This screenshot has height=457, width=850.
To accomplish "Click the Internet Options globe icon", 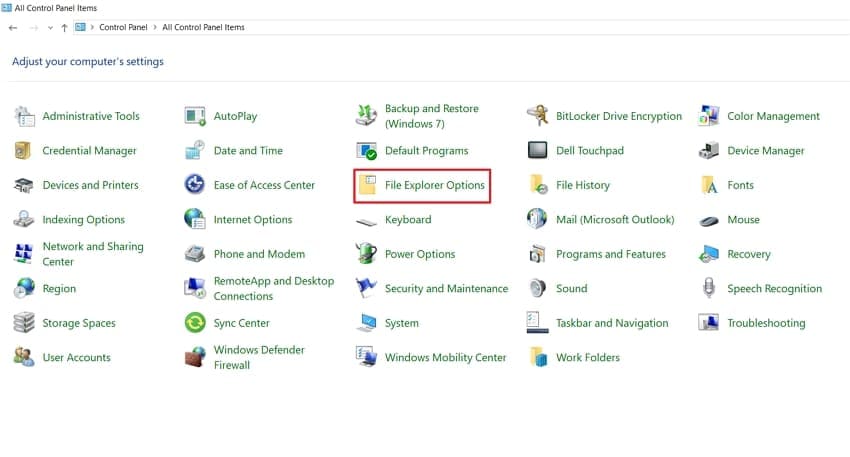I will coord(195,219).
